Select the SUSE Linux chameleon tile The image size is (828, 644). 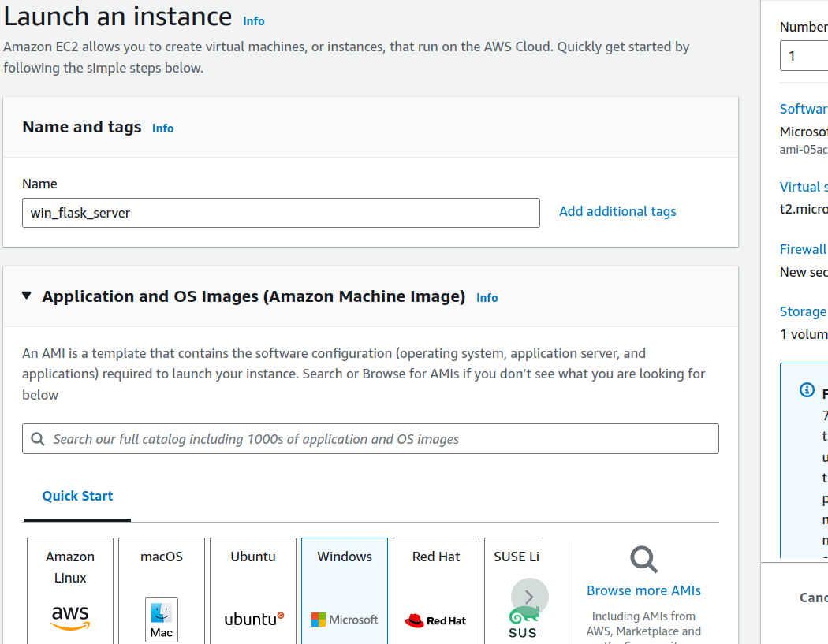pyautogui.click(x=520, y=623)
